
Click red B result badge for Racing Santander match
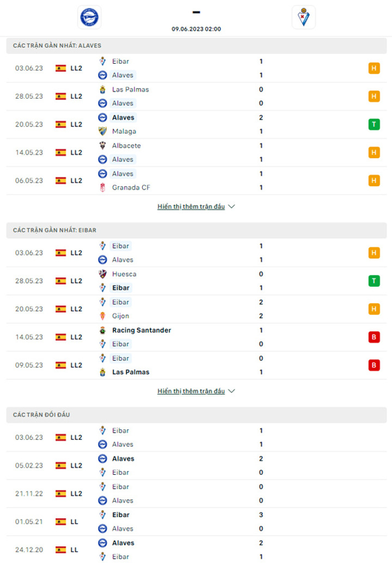[374, 337]
